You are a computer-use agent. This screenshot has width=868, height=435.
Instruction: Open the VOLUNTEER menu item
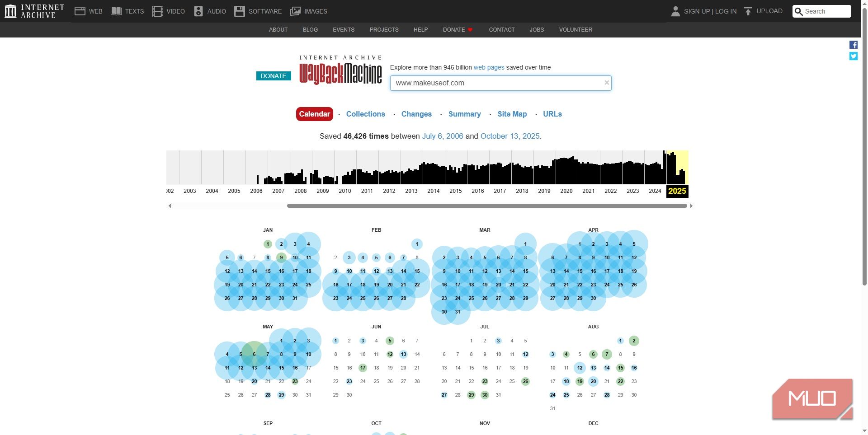tap(576, 30)
